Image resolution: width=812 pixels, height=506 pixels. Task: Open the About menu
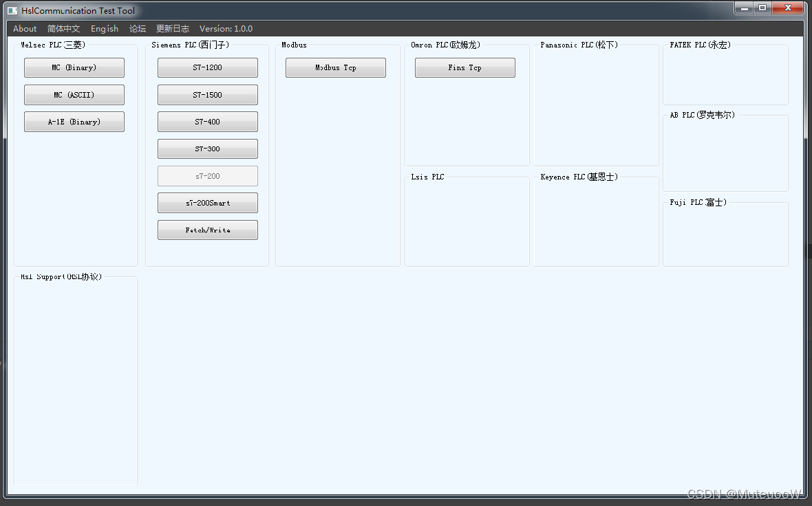click(24, 29)
